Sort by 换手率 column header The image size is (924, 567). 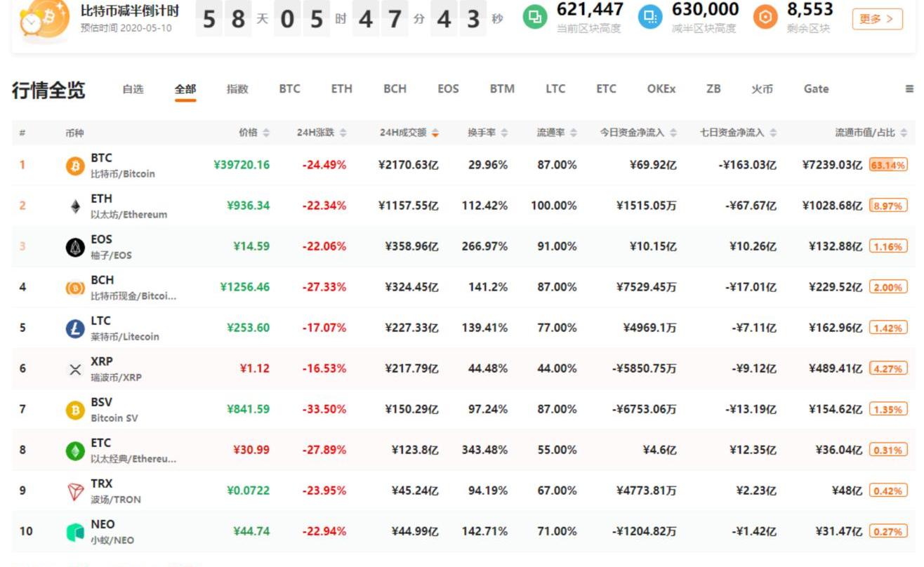(487, 133)
